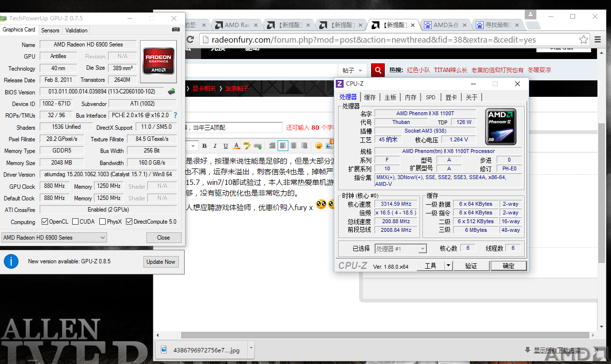Open the 主板 tab in CPU-Z

(390, 97)
